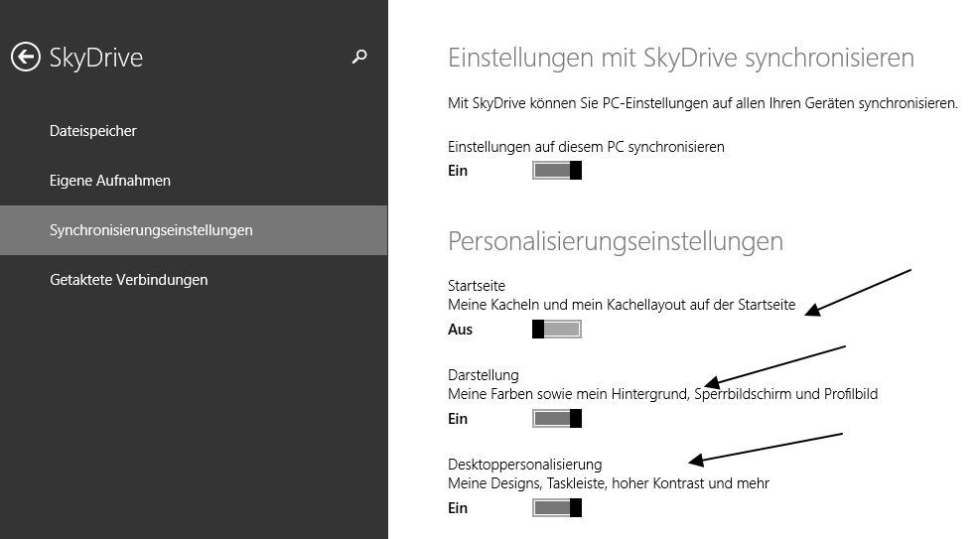980x539 pixels.
Task: Click the Darstellung label
Action: (484, 375)
